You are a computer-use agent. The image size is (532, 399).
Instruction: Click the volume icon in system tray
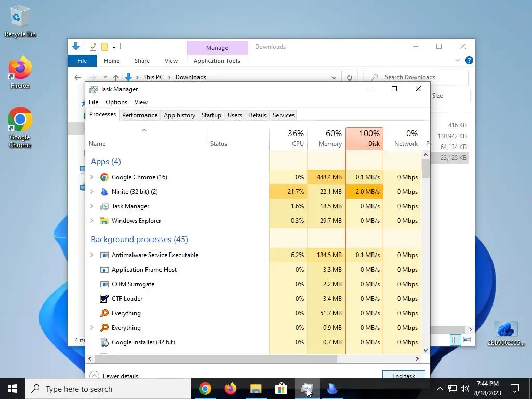click(465, 389)
